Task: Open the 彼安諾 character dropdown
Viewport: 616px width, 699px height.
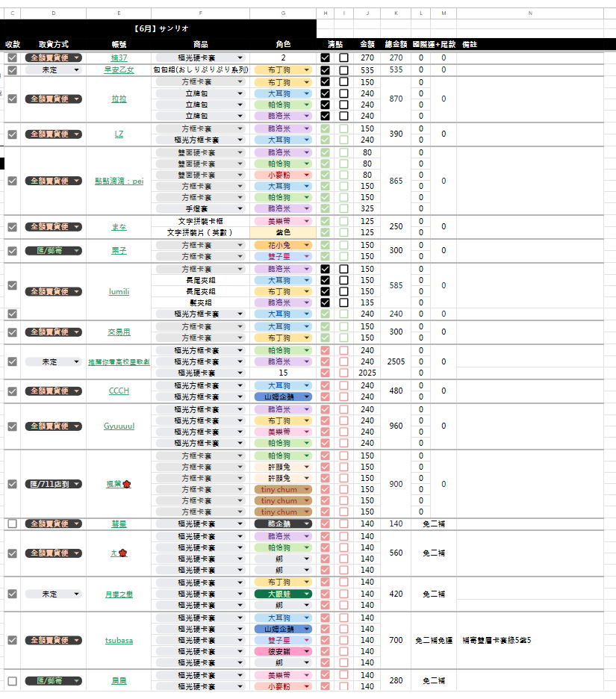Action: [x=283, y=651]
